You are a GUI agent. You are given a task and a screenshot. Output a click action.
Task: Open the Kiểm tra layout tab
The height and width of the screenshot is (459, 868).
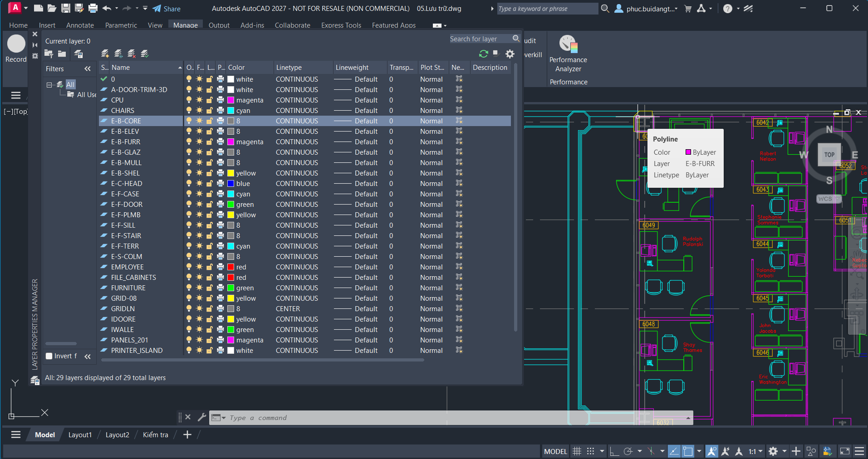(x=155, y=435)
